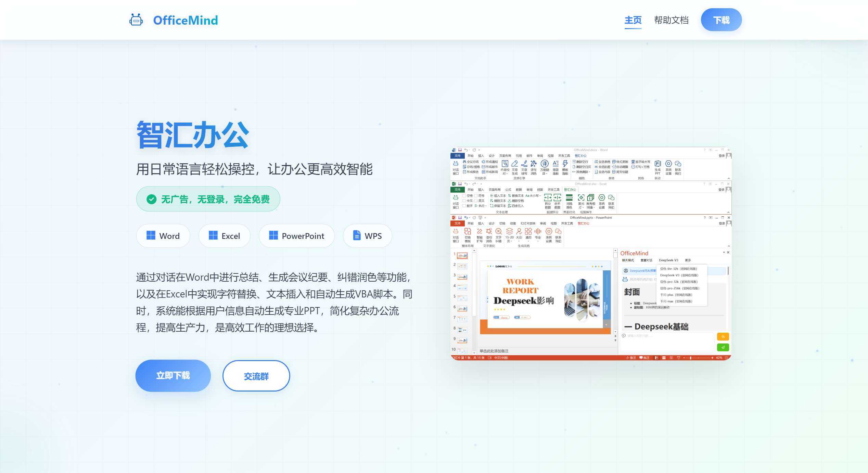Switch to the 主页 navigation tab

[x=633, y=20]
